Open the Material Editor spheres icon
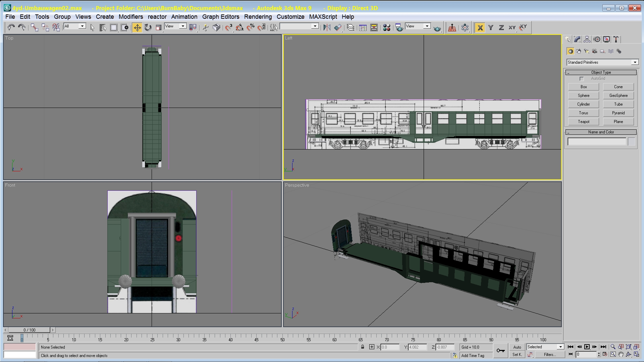Screen dimensions: 644x362 (387, 27)
